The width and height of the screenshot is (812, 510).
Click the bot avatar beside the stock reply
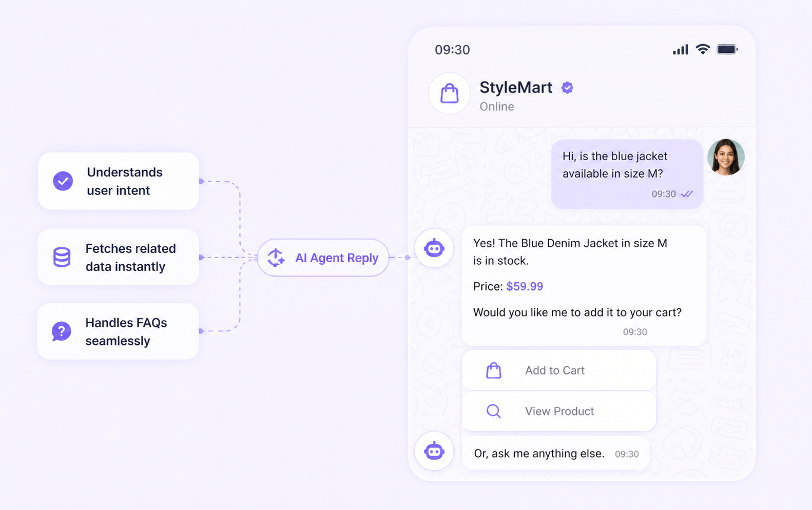(x=434, y=248)
